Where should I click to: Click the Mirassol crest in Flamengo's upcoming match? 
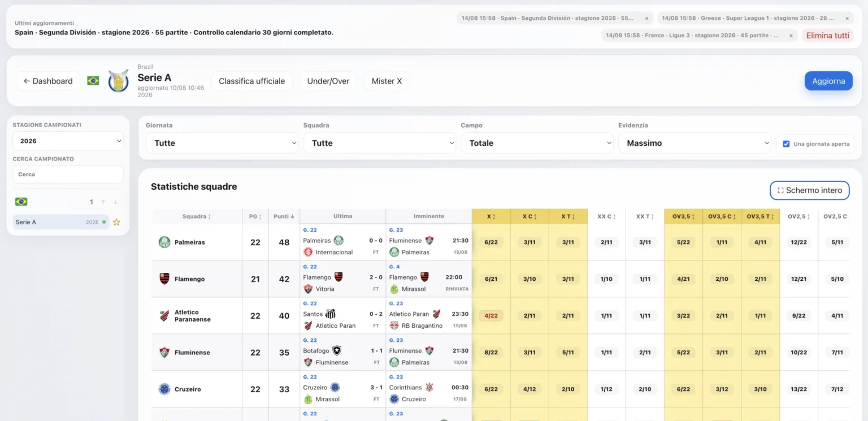click(394, 289)
